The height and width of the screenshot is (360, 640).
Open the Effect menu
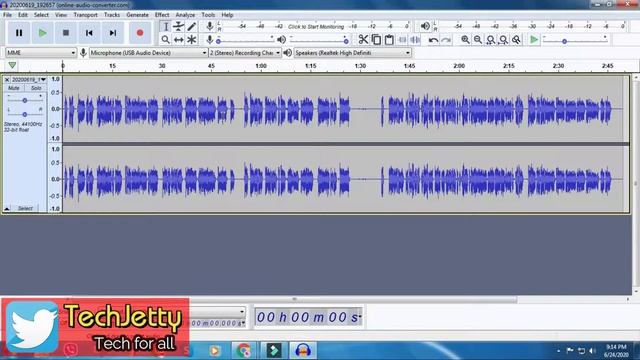[x=162, y=15]
